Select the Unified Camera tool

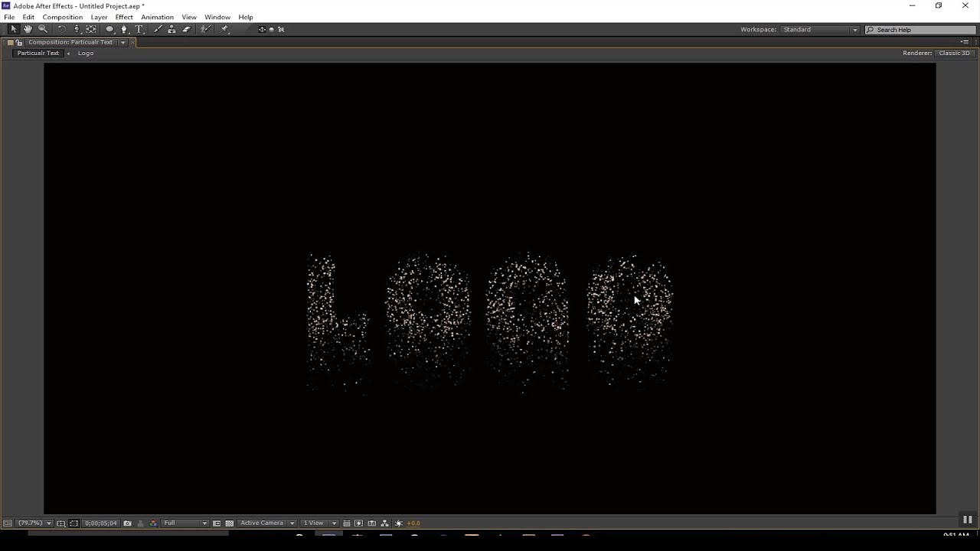(77, 29)
